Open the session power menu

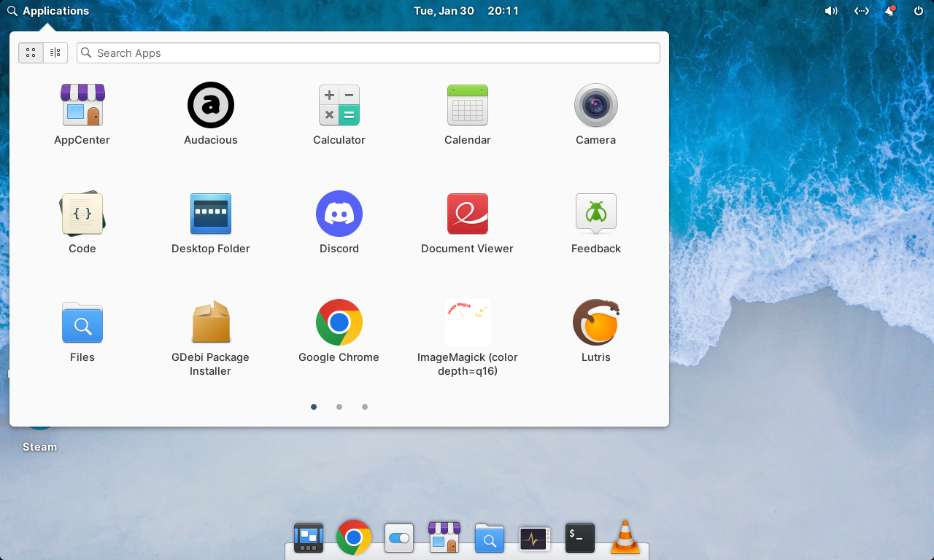[x=919, y=11]
